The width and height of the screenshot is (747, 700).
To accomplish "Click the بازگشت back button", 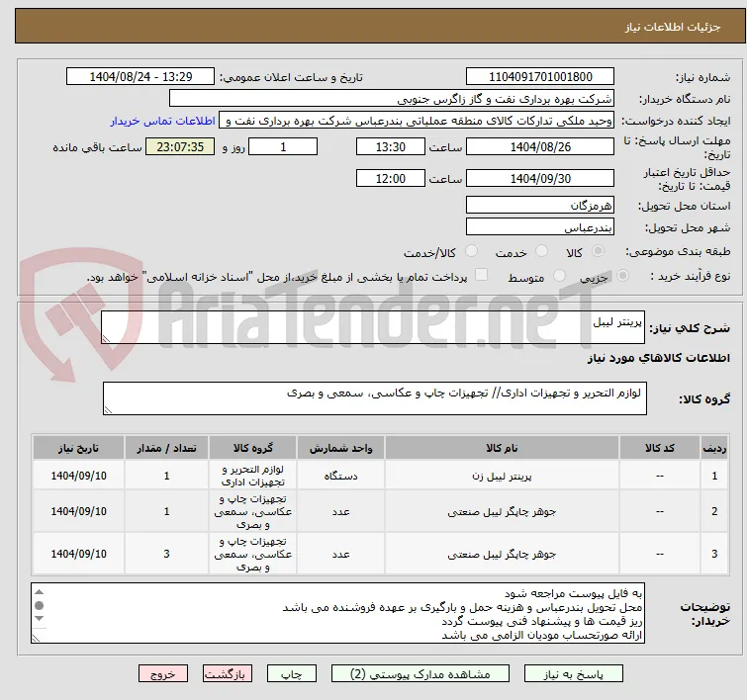I will tap(228, 674).
